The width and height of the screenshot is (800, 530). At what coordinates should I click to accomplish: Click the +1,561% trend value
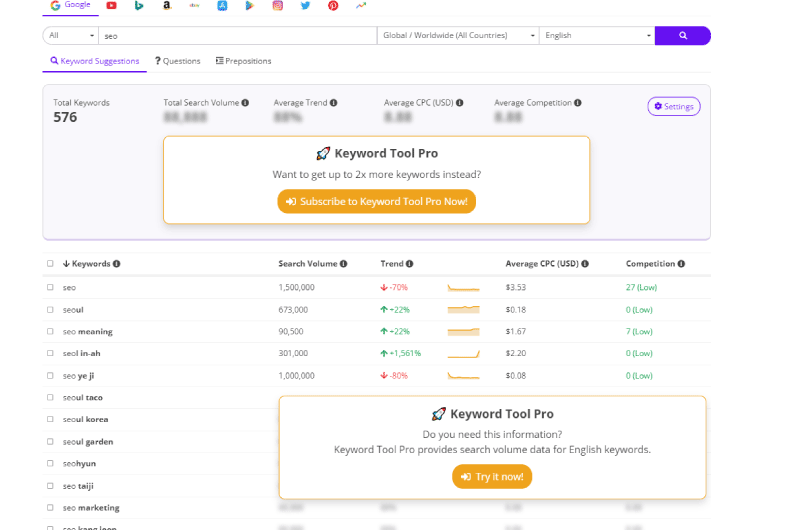point(401,353)
